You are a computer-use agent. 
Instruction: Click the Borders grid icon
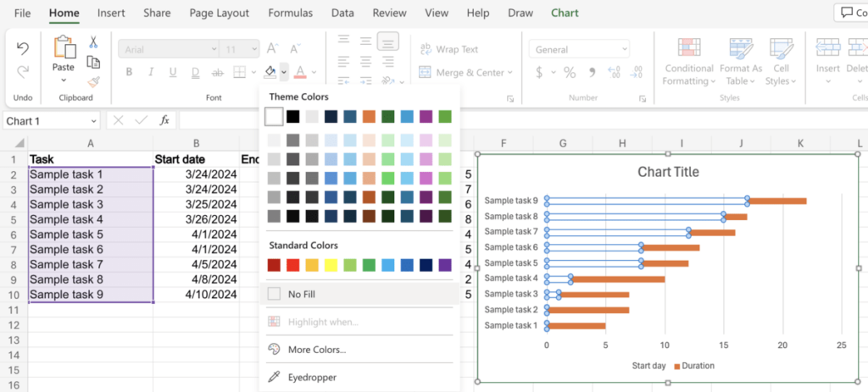tap(239, 72)
